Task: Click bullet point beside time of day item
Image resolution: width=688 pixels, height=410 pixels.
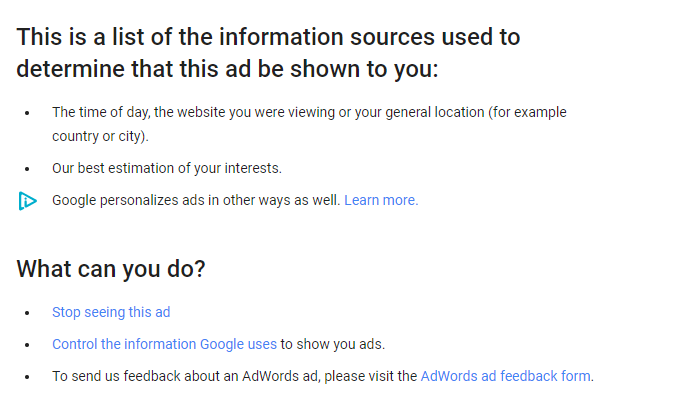Action: click(x=27, y=113)
